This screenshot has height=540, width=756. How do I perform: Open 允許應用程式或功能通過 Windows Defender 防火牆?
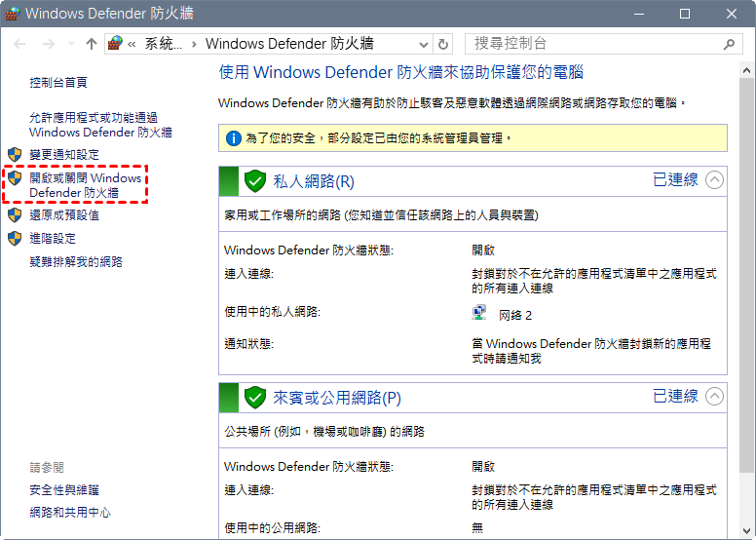100,125
